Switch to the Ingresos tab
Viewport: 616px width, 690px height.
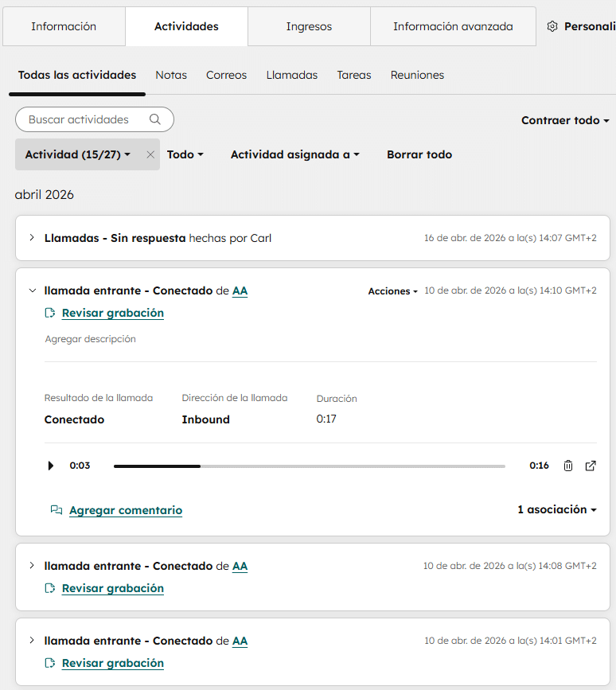click(309, 26)
